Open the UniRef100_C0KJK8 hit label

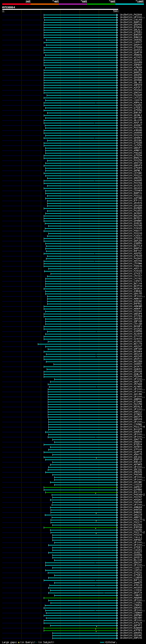point(131,20)
